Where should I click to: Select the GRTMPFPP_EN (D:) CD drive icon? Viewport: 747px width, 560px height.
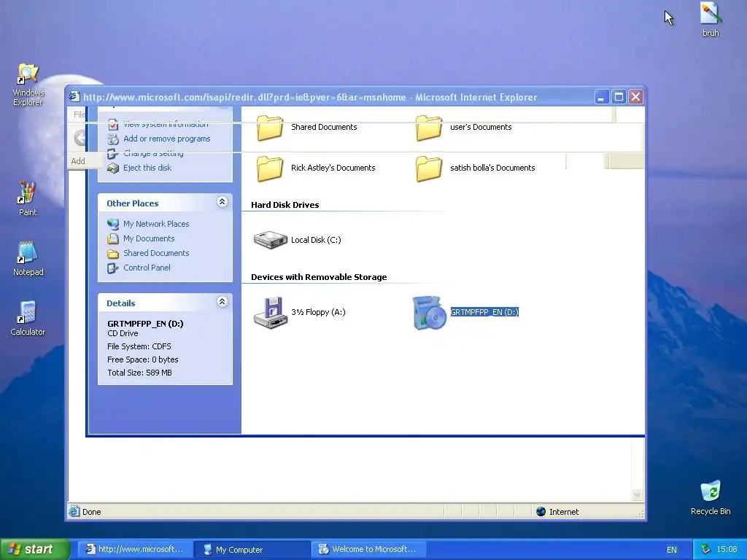click(429, 312)
